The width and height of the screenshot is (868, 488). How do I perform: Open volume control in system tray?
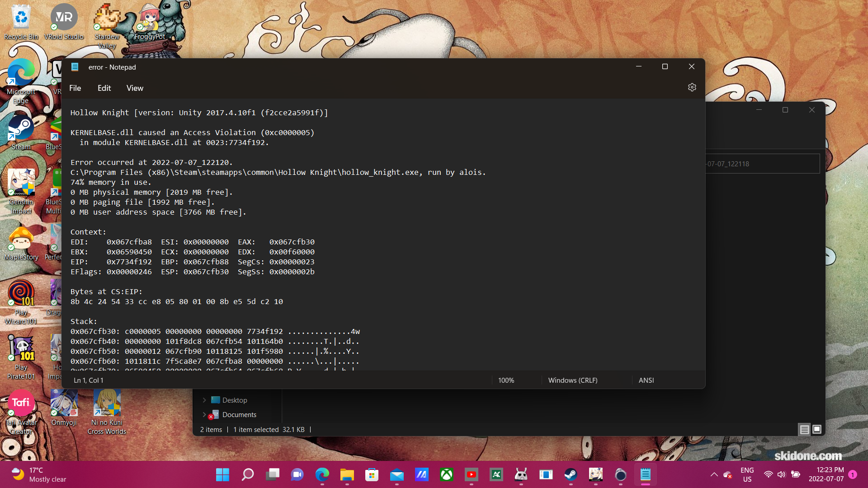[x=781, y=474]
